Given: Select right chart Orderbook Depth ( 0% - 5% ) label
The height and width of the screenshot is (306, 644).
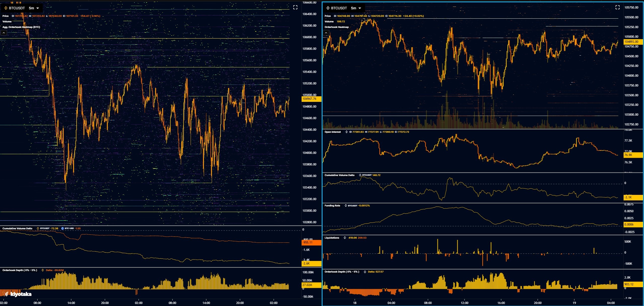Looking at the screenshot, I should (342, 272).
